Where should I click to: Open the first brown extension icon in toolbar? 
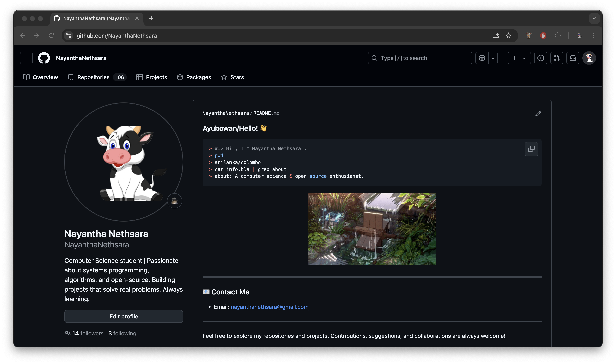tap(528, 36)
